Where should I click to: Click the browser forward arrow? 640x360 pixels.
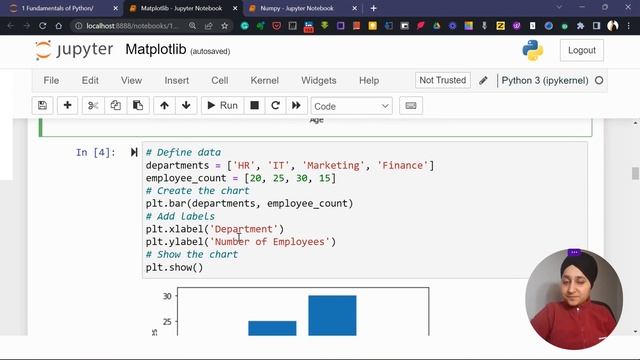(27, 26)
